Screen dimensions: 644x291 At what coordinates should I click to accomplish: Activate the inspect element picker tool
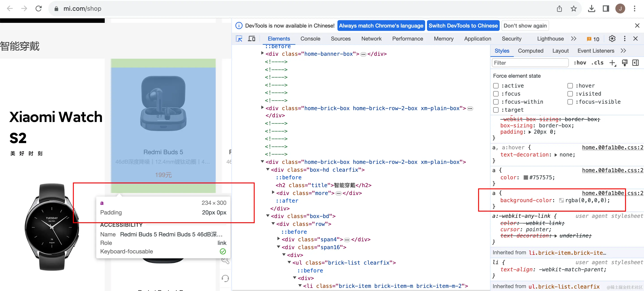click(239, 39)
